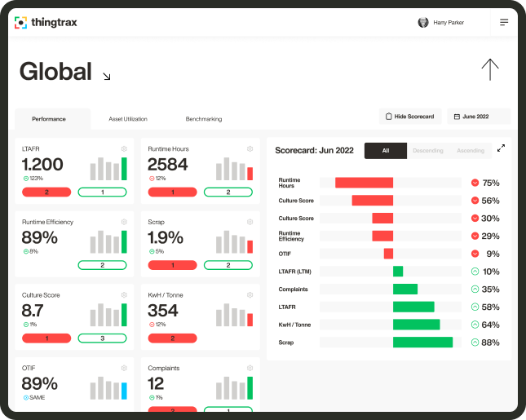Screen dimensions: 526x420
Task: Expand the Global location dropdown arrow
Action: coord(106,77)
